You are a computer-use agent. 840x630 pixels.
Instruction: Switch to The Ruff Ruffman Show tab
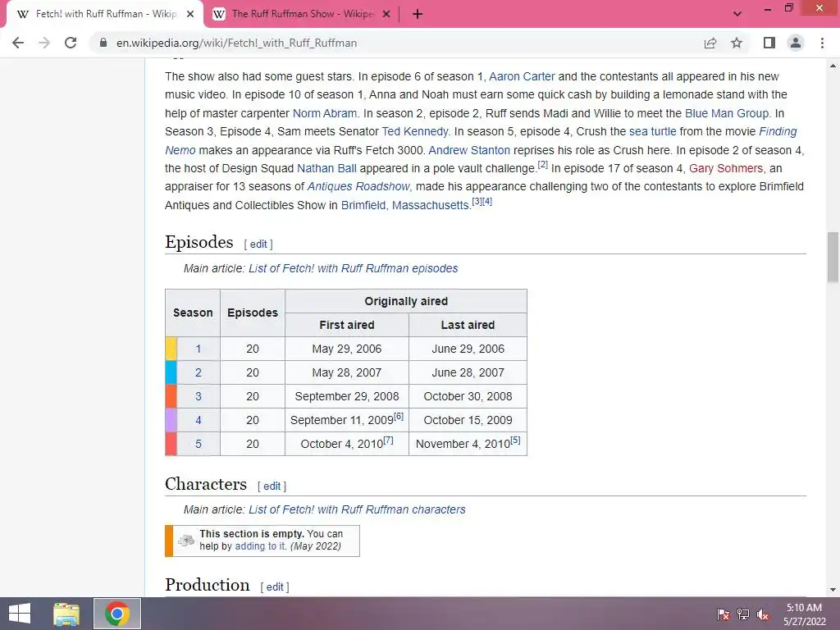(302, 15)
